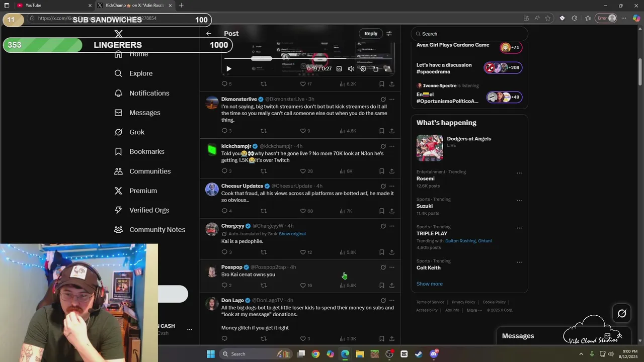Image resolution: width=644 pixels, height=362 pixels.
Task: Toggle closed captions on the video
Action: (x=339, y=69)
